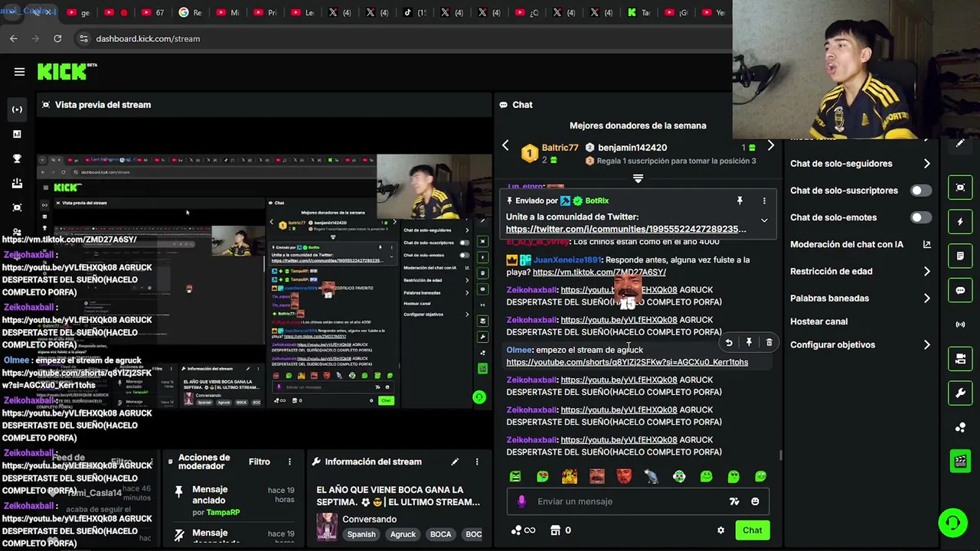Screen dimensions: 980x551
Task: Click the chat scrollbar handle
Action: coord(780,455)
